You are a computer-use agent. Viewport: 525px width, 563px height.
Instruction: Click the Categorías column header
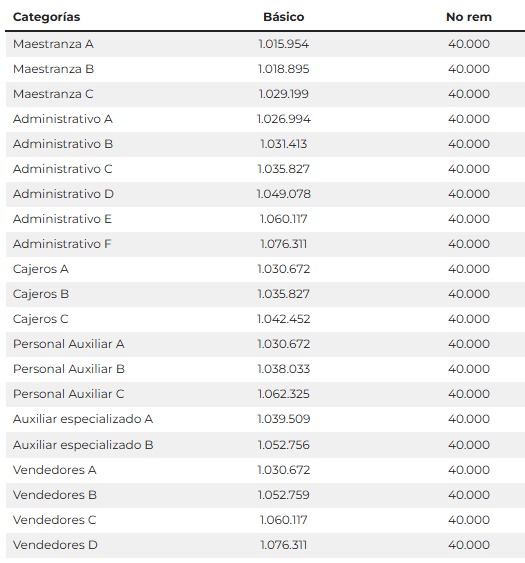pyautogui.click(x=46, y=17)
